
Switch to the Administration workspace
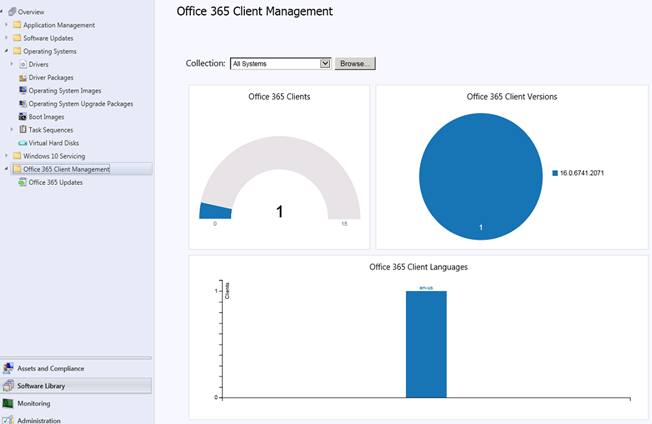click(76, 420)
